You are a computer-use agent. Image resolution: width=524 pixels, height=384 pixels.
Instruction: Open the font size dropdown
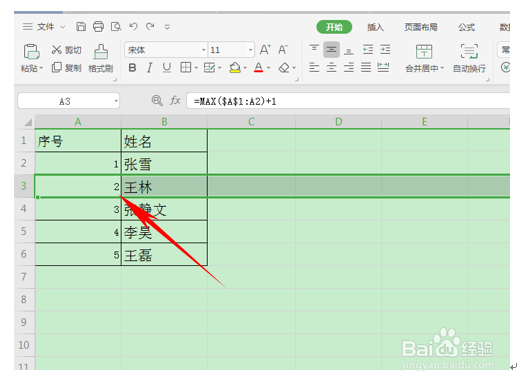(250, 50)
